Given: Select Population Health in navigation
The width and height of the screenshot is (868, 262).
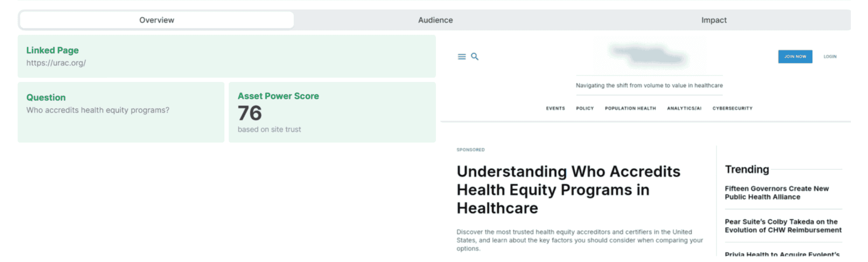Looking at the screenshot, I should point(630,108).
